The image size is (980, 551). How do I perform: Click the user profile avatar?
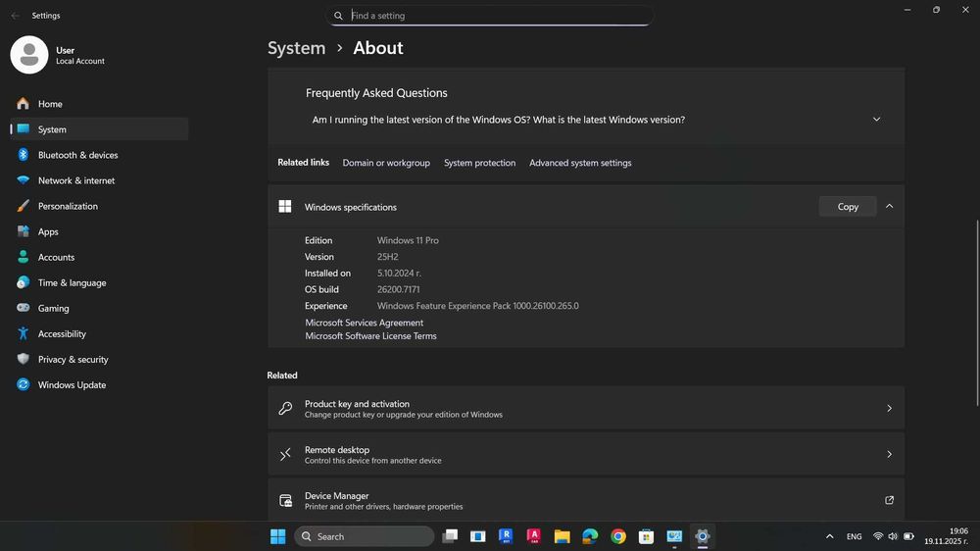(x=29, y=55)
